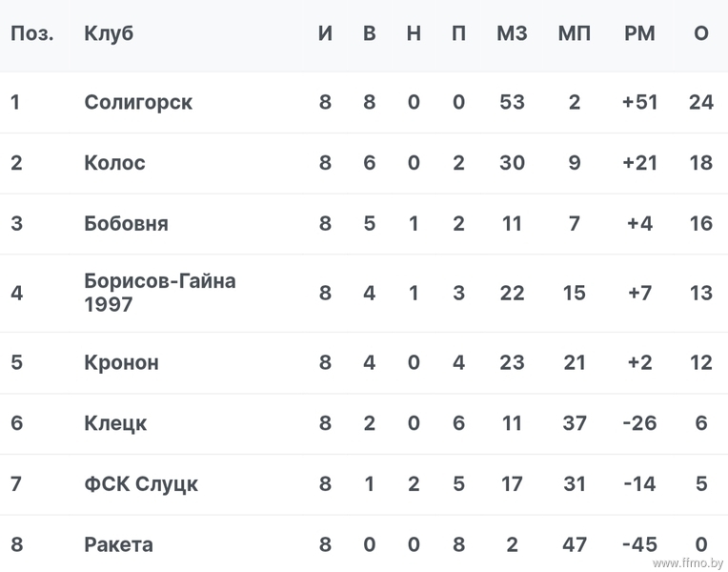Sort by the И games column header

click(x=325, y=33)
